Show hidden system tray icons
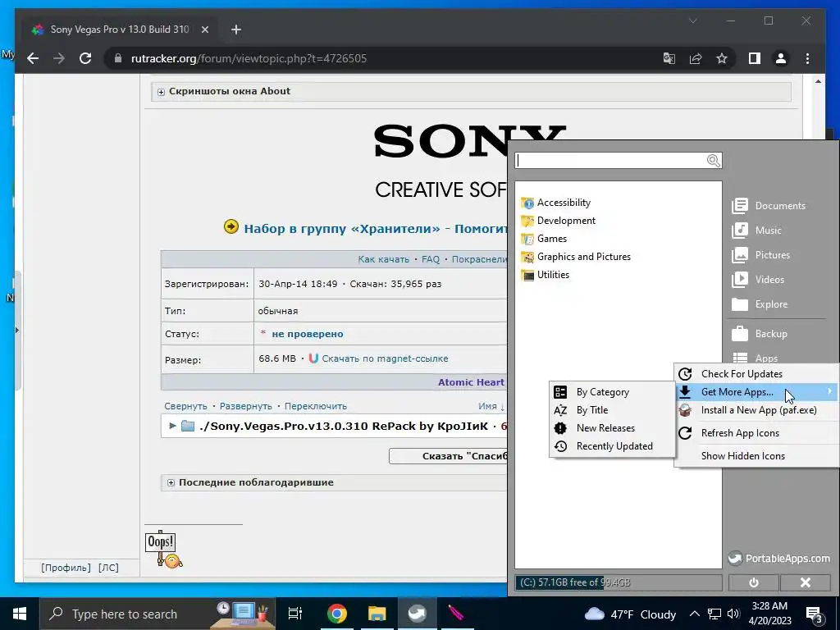This screenshot has width=840, height=630. (694, 614)
